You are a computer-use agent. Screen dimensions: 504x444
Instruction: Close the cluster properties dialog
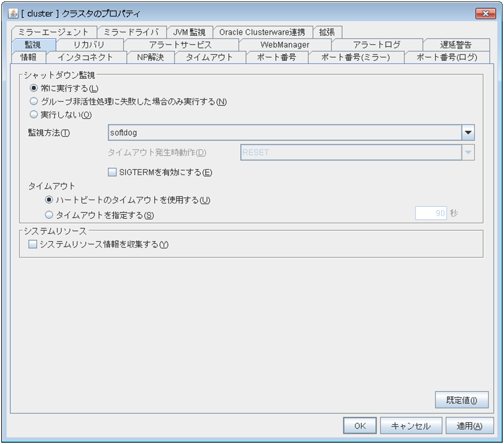click(x=485, y=13)
